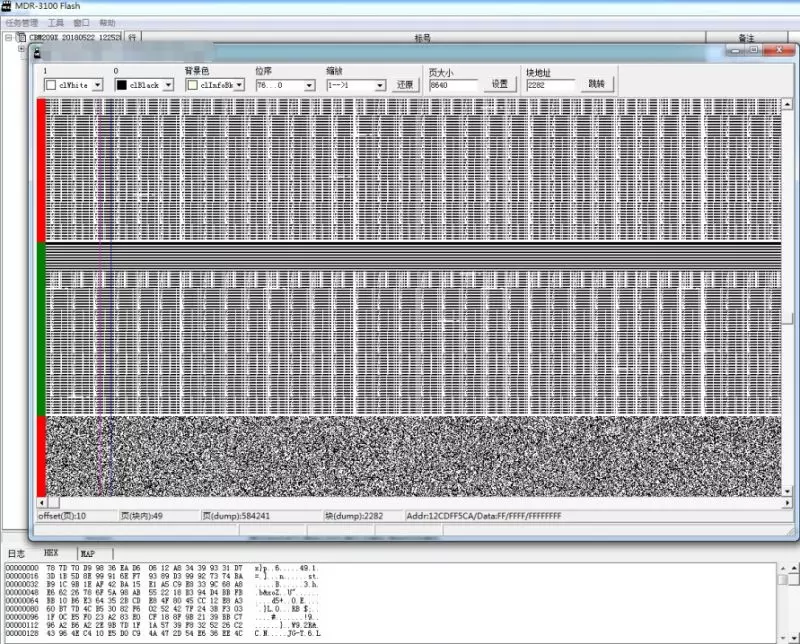
Task: Click the 跳转 jump button
Action: pyautogui.click(x=596, y=85)
